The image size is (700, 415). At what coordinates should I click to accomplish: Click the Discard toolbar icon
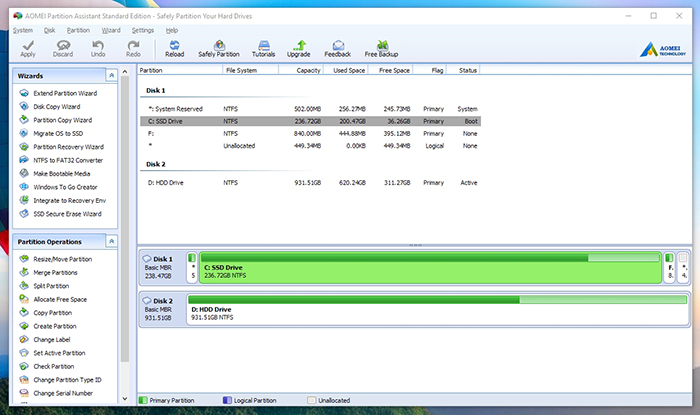[x=63, y=45]
